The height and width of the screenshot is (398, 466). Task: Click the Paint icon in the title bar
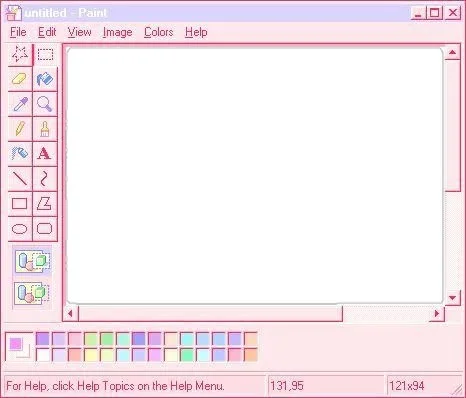[x=14, y=13]
